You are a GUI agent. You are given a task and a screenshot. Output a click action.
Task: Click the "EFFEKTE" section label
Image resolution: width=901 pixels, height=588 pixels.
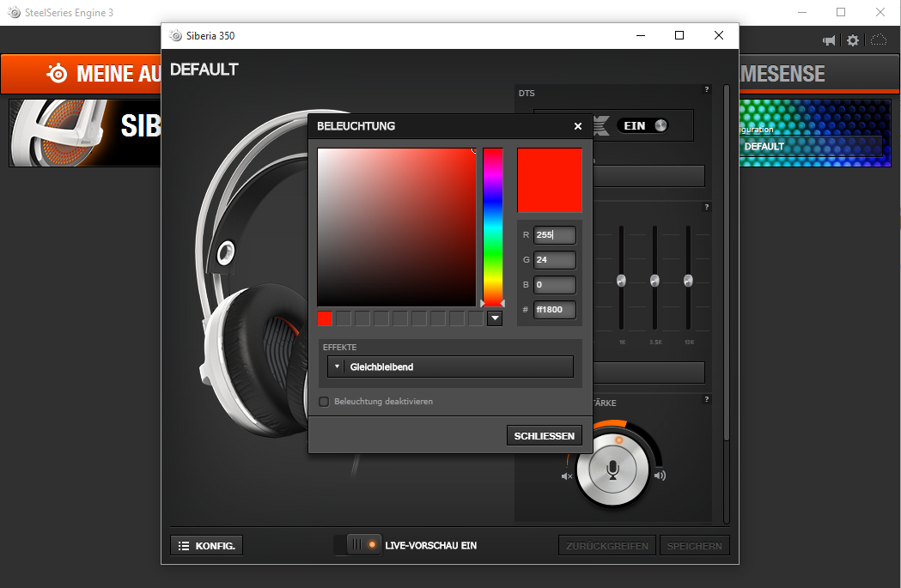pos(339,348)
